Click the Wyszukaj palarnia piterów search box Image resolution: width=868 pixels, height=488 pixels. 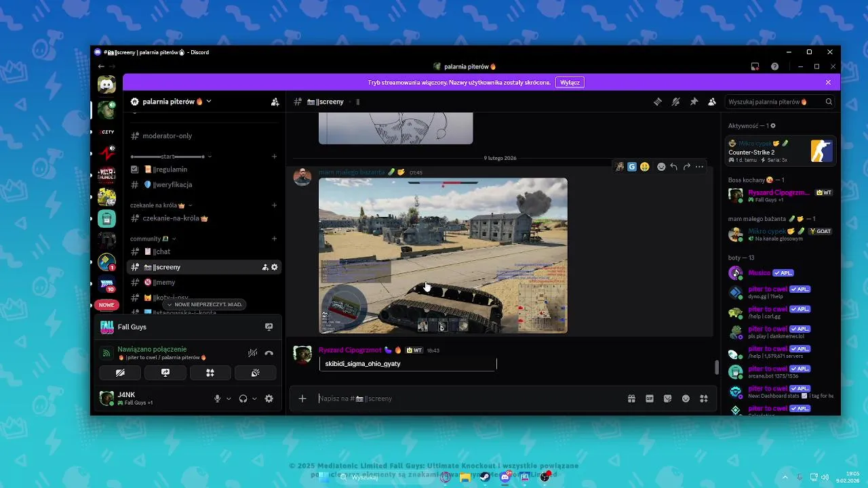click(x=780, y=102)
